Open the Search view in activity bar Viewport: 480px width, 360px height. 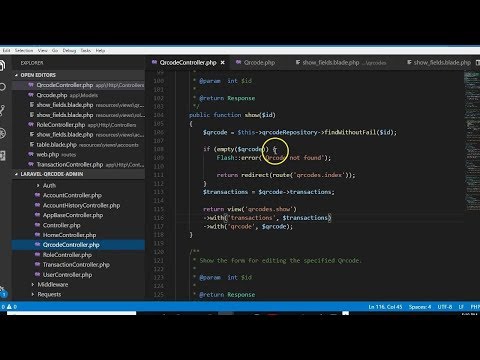3,87
